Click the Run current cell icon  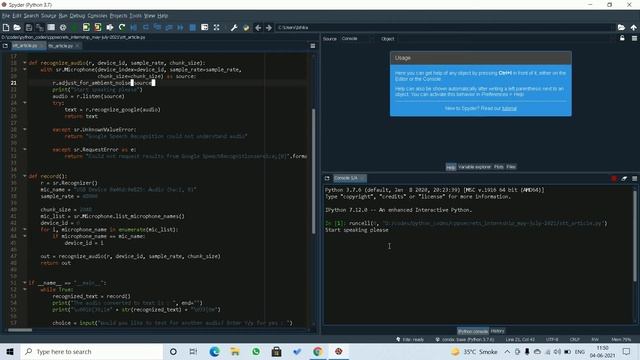pyautogui.click(x=86, y=27)
